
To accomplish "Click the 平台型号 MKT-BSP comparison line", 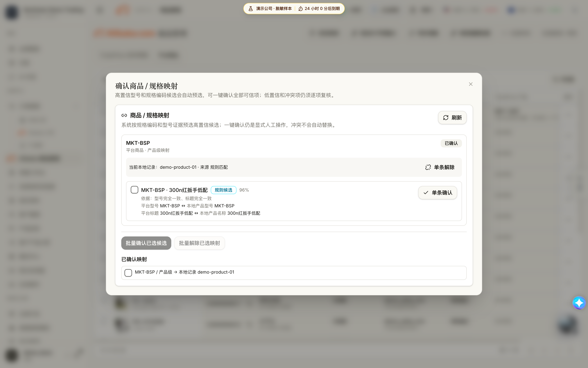I will tap(188, 206).
